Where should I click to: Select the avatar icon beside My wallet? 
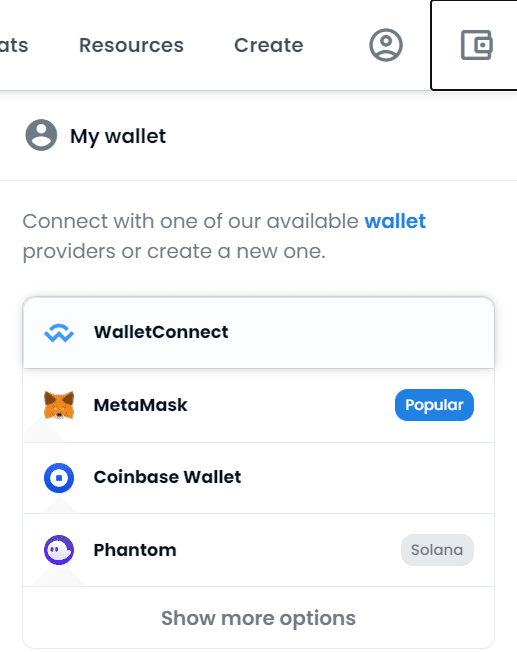[x=41, y=135]
